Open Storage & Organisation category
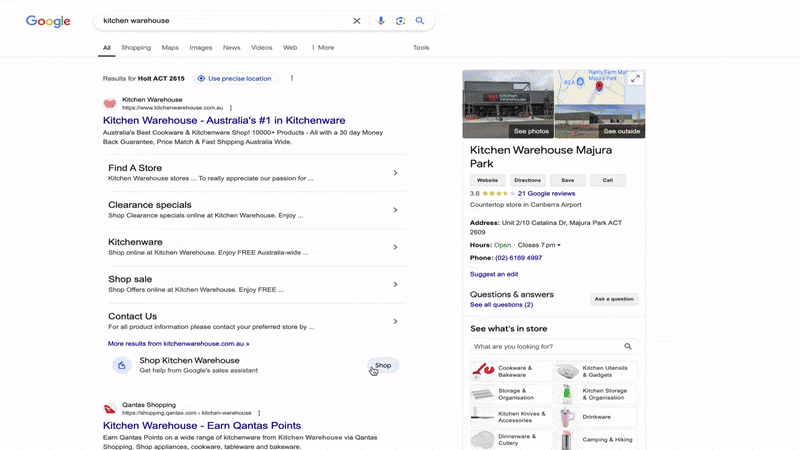 tap(511, 394)
